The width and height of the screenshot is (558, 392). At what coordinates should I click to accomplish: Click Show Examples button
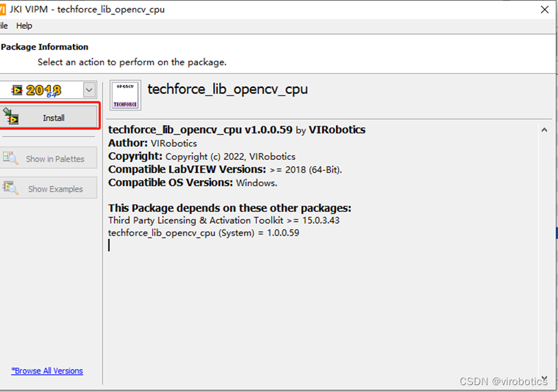tap(48, 188)
